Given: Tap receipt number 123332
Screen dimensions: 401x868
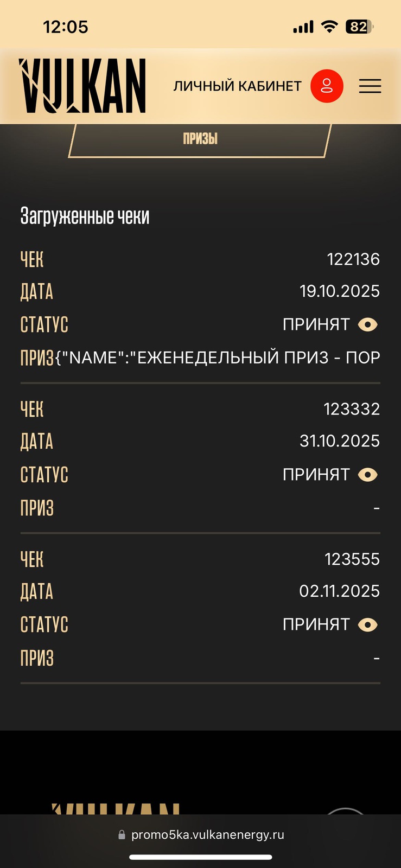Looking at the screenshot, I should coord(352,409).
